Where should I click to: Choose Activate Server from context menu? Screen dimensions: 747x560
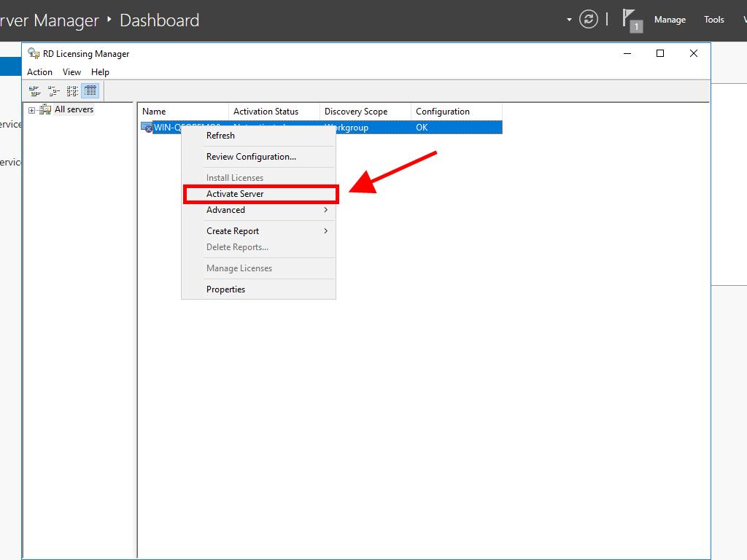tap(235, 194)
